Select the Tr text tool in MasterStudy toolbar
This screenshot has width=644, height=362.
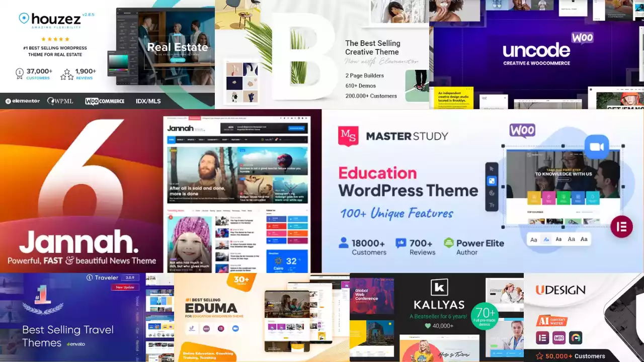[x=492, y=205]
